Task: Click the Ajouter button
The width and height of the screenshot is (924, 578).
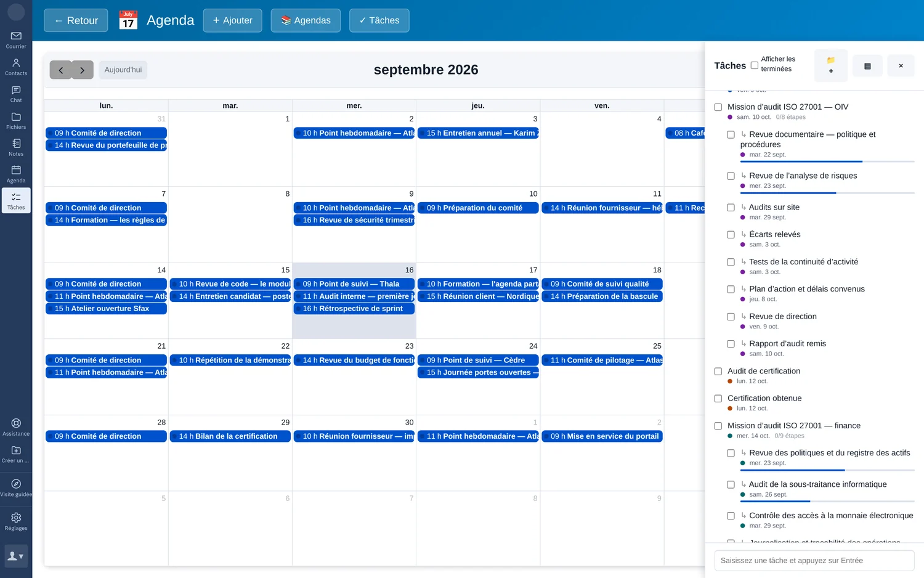Action: coord(232,20)
